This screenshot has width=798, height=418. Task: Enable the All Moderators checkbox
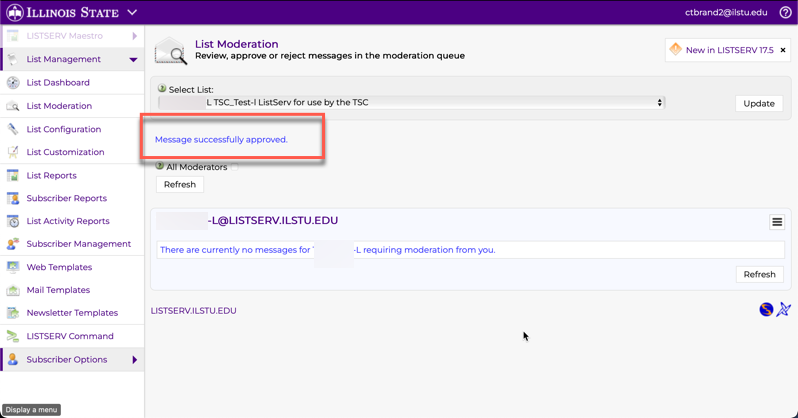click(235, 167)
